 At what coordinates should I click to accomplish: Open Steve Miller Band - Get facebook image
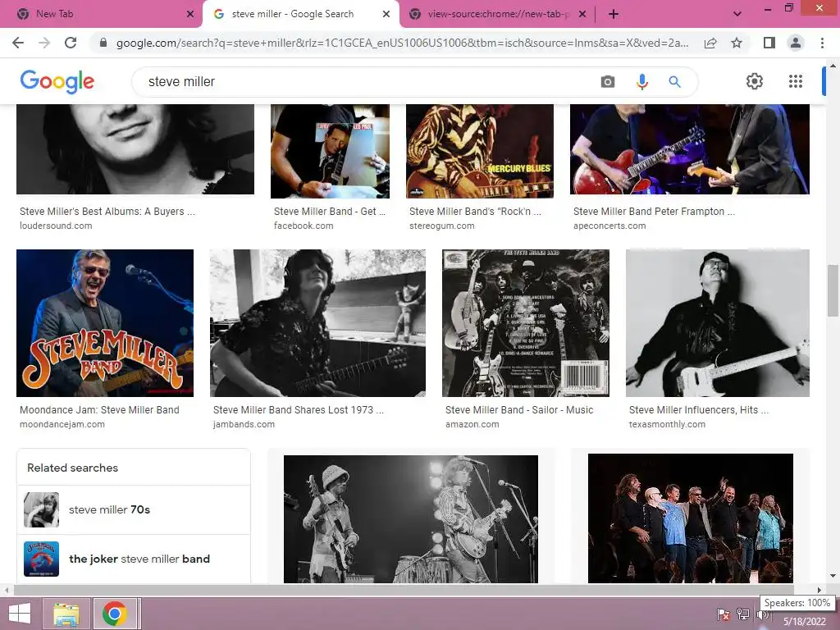click(x=330, y=151)
